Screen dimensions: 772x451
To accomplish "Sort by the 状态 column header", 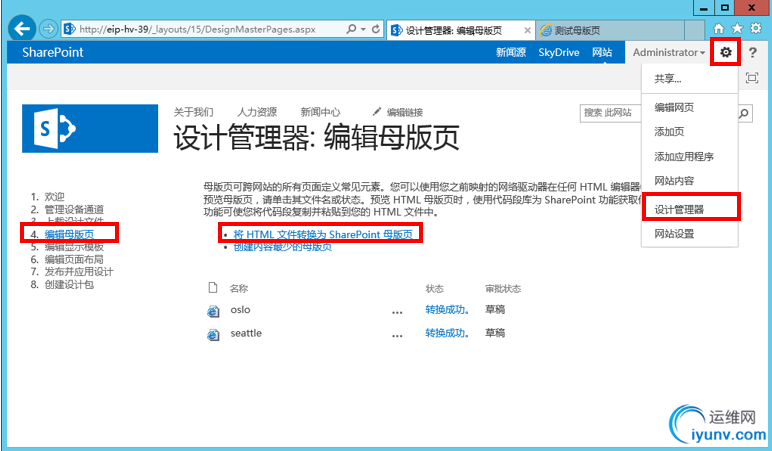I will pyautogui.click(x=435, y=289).
